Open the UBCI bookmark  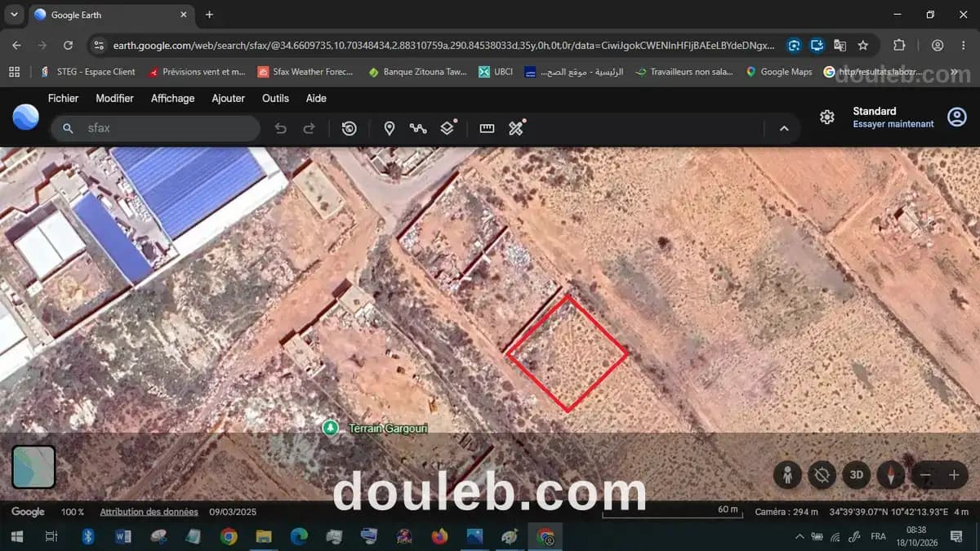496,72
